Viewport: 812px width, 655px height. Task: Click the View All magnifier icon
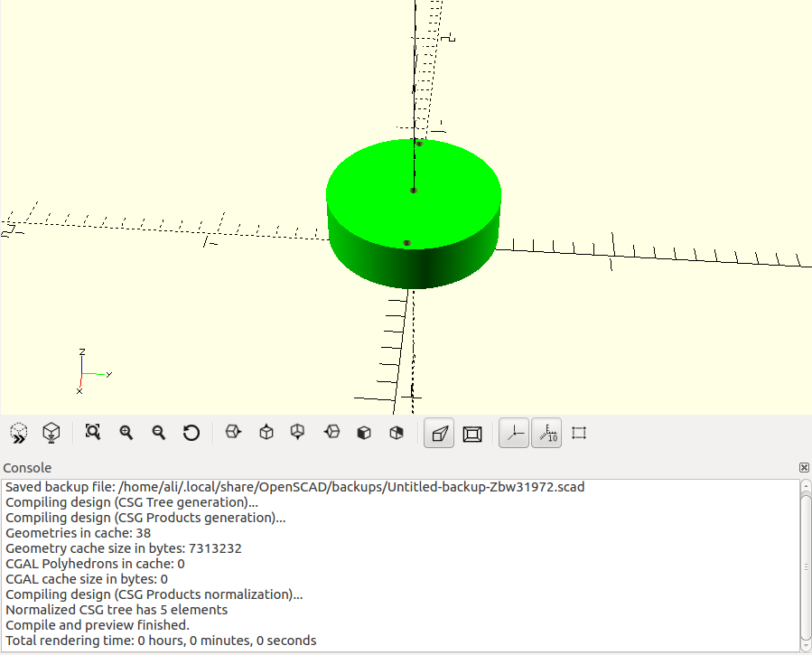(x=93, y=433)
